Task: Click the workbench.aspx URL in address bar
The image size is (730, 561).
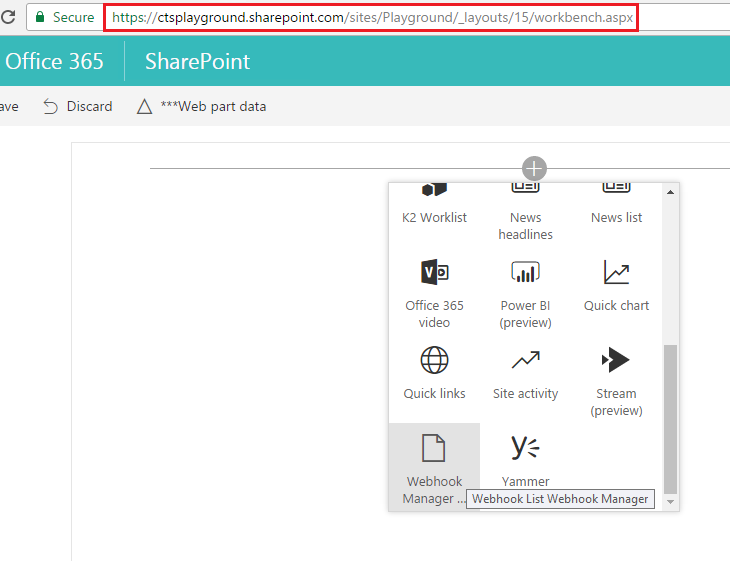Action: [372, 17]
